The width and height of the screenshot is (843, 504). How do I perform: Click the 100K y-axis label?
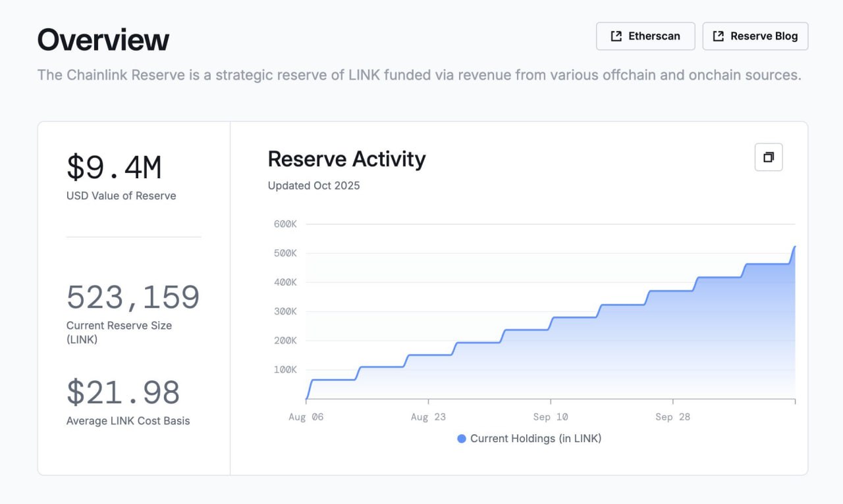click(x=285, y=370)
